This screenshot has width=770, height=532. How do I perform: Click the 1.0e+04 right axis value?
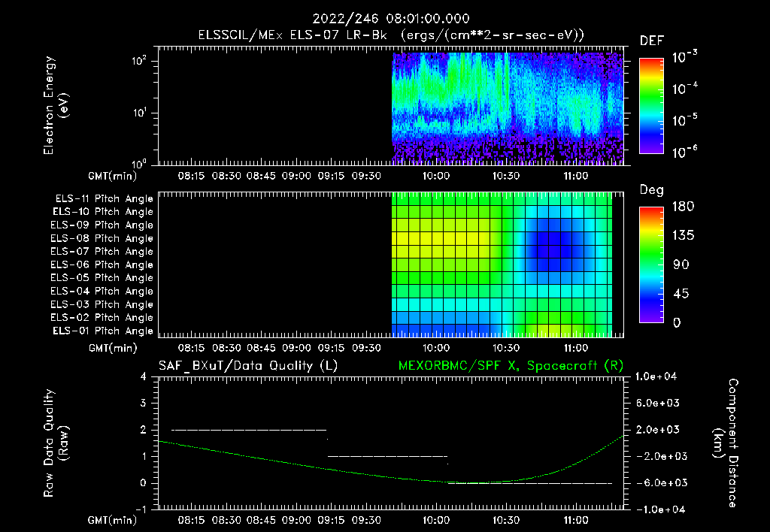coord(656,377)
